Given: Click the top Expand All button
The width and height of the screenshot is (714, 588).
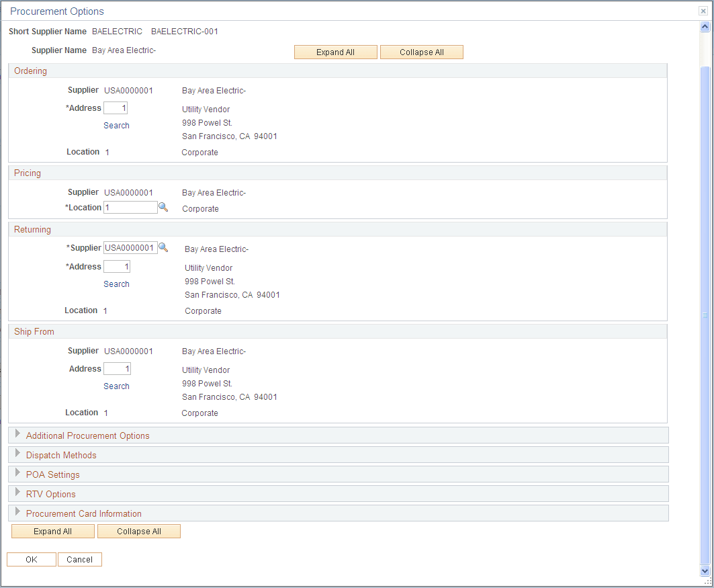Looking at the screenshot, I should point(335,52).
